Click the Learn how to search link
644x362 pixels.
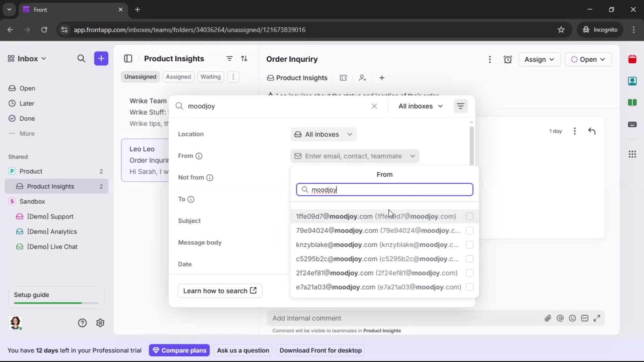(x=220, y=291)
